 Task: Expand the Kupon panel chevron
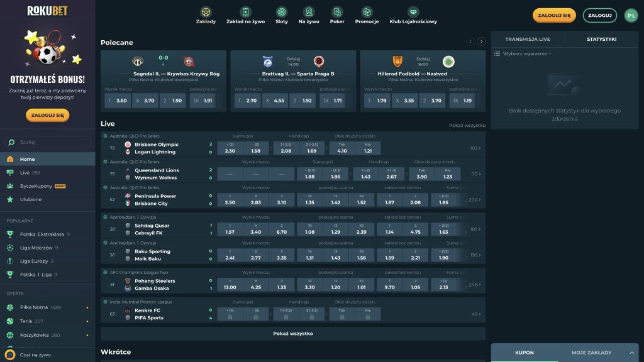tap(631, 353)
